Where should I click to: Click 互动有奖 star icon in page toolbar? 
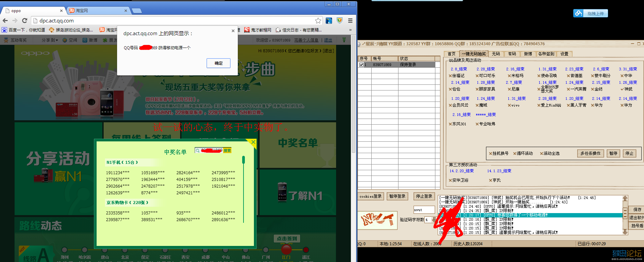pos(5,40)
